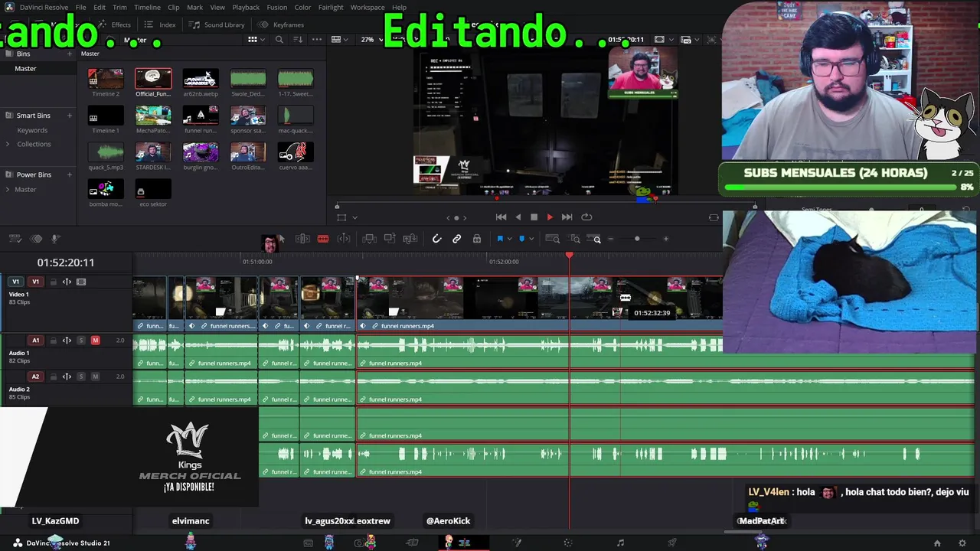
Task: Open the Trim menu
Action: coord(119,7)
